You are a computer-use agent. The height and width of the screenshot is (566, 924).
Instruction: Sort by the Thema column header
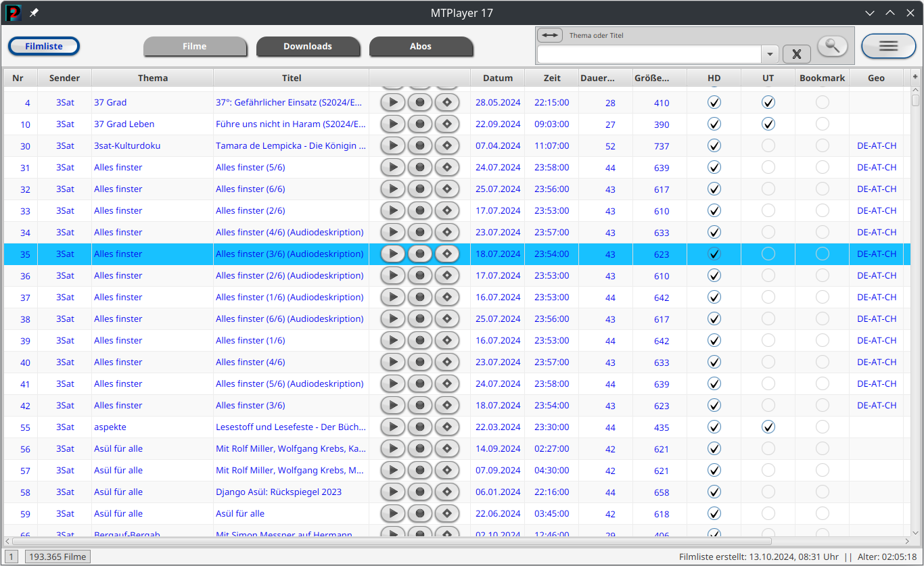point(153,78)
